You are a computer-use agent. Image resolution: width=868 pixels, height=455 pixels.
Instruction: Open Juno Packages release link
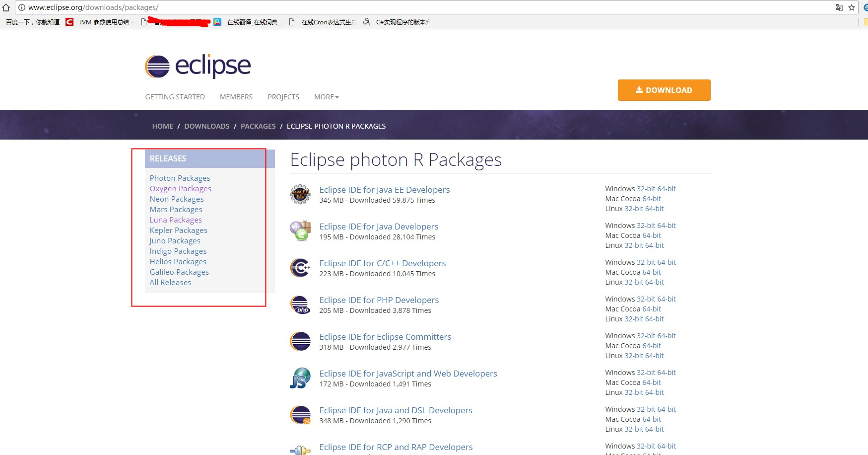point(175,240)
